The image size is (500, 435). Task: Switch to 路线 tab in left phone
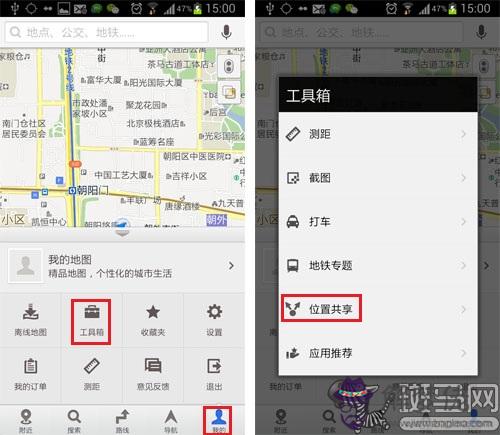coord(122,421)
